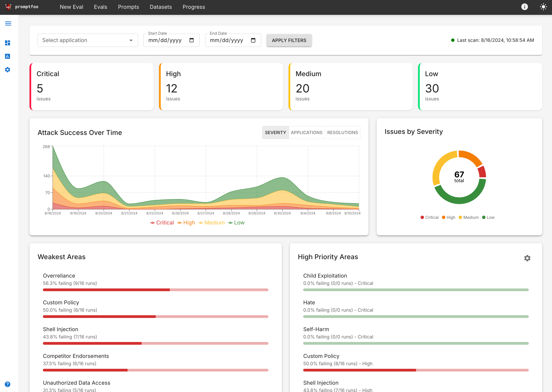This screenshot has height=392, width=552.
Task: Click the help question mark icon
Action: [x=8, y=384]
